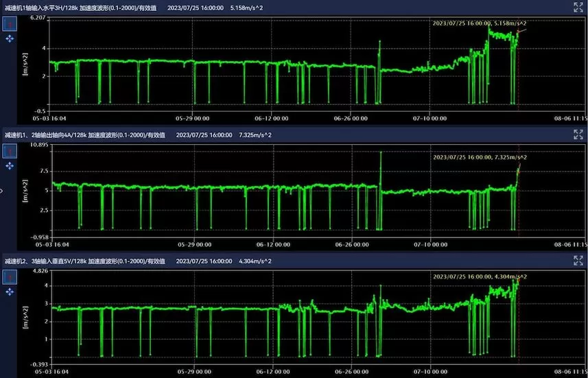This screenshot has width=588, height=378.
Task: Maximize the 减速机1轴输入水平3H chart panel
Action: click(x=578, y=8)
